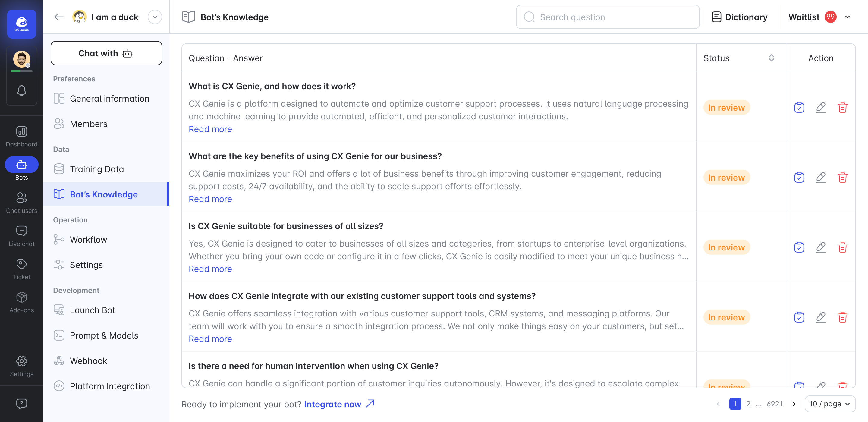Expand the Waitlist dropdown
Viewport: 868px width, 422px height.
(x=848, y=17)
